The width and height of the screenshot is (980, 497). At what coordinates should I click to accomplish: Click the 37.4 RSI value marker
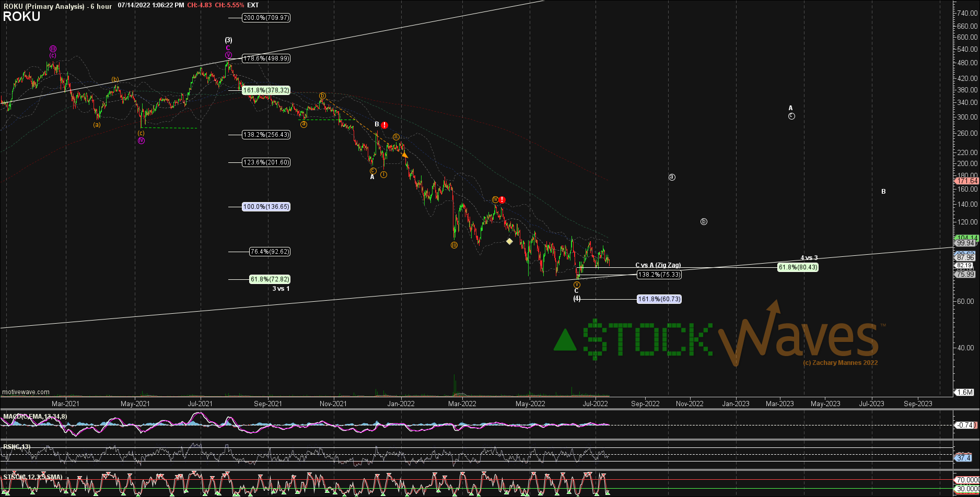(x=963, y=458)
